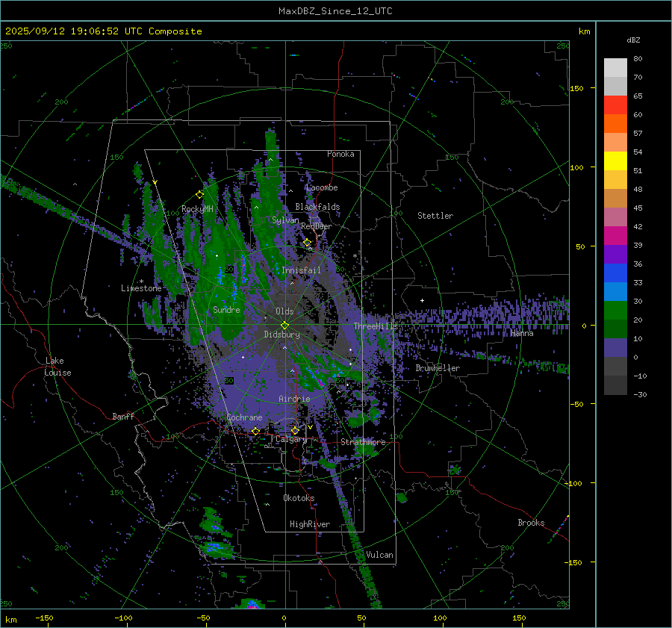Click the Limestone label
This screenshot has height=628, width=672.
click(x=141, y=288)
